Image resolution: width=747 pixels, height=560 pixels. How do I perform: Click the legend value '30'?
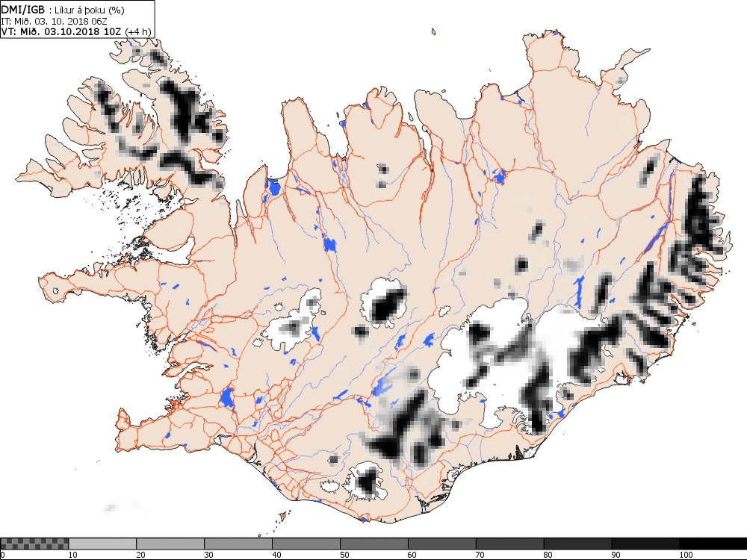(208, 555)
